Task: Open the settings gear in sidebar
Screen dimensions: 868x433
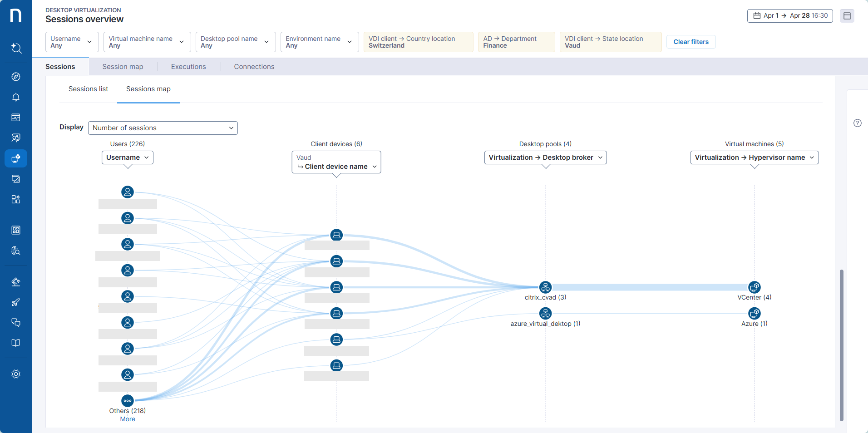Action: [x=16, y=374]
